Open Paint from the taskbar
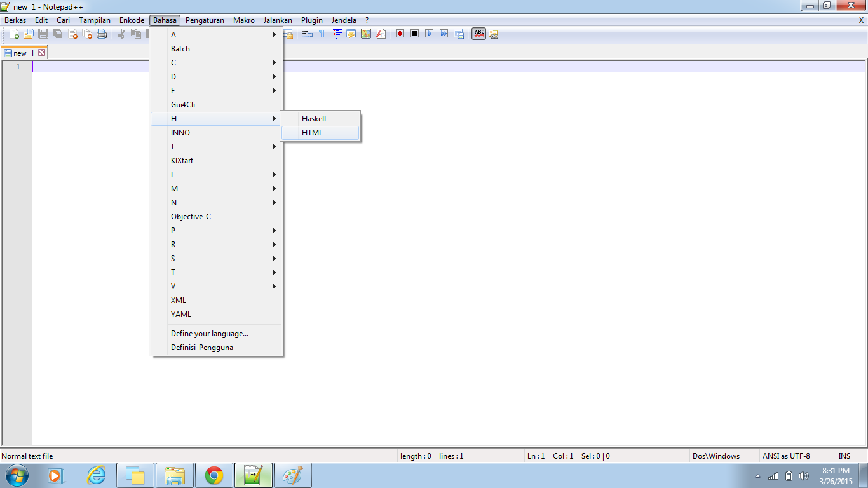Viewport: 868px width, 488px height. coord(293,475)
